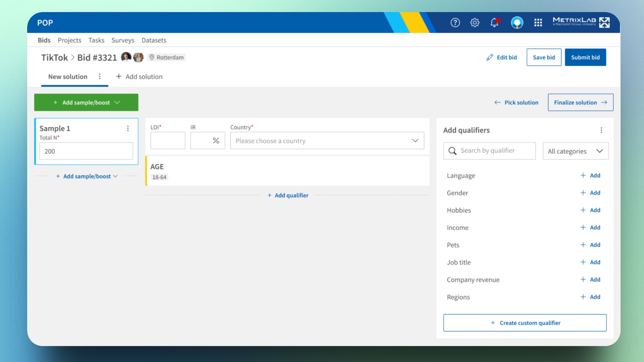This screenshot has height=362, width=644.
Task: Open New solution kebab menu
Action: click(100, 76)
